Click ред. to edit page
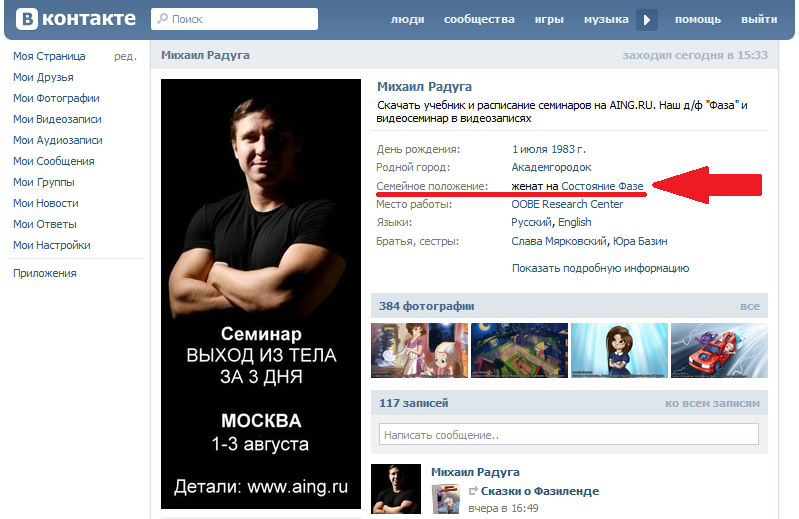Image resolution: width=799 pixels, height=519 pixels. (x=125, y=56)
